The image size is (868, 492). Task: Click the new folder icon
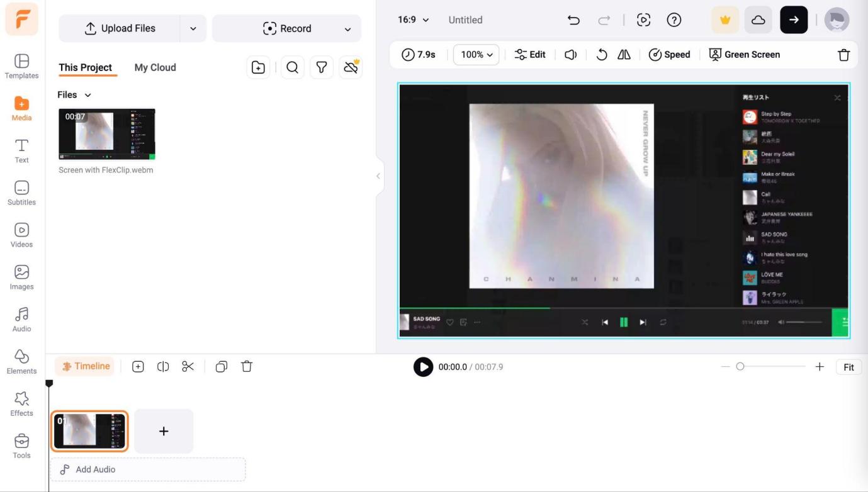point(258,67)
